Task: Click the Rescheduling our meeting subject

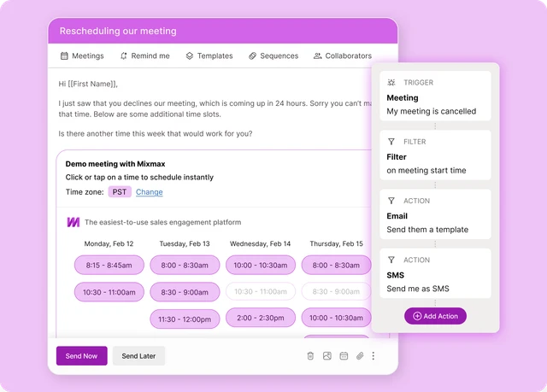Action: [118, 31]
